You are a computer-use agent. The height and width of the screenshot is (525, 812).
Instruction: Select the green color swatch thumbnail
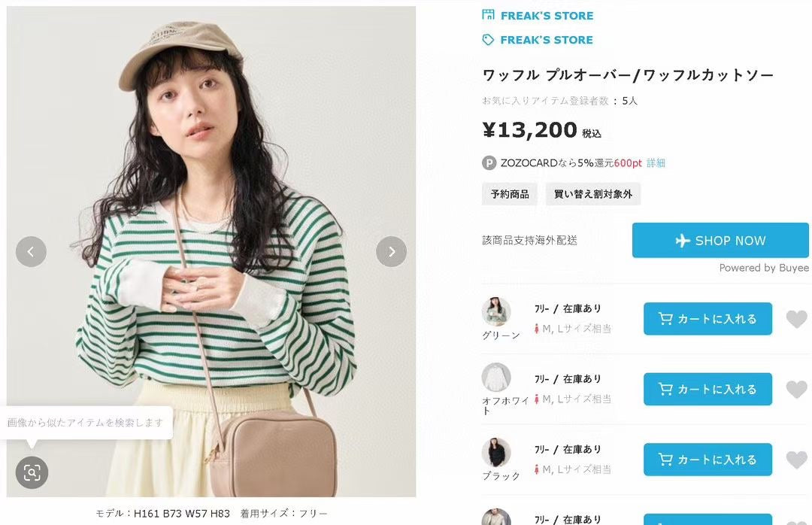coord(496,311)
